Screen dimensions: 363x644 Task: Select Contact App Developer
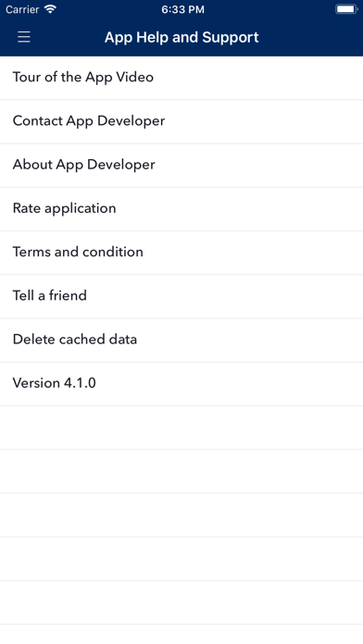(x=181, y=121)
